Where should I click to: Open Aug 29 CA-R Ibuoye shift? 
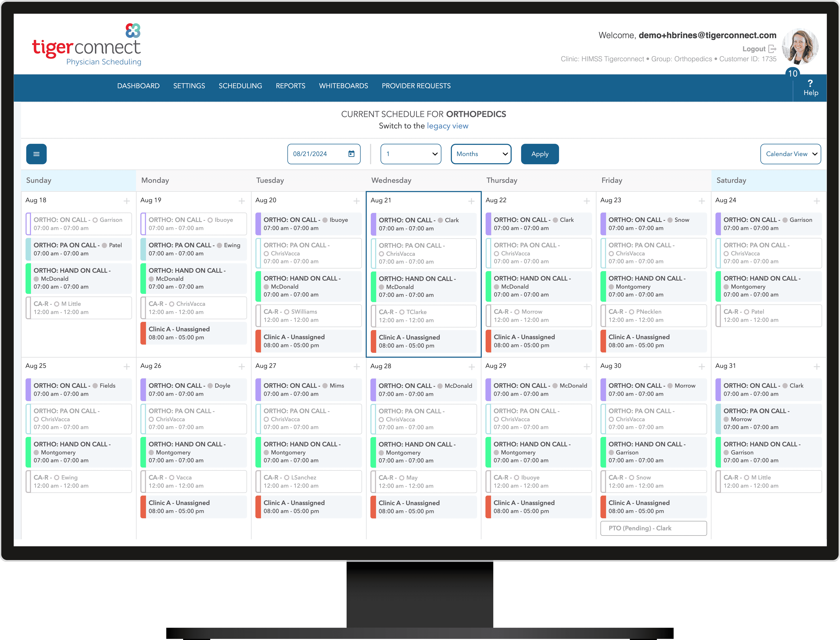tap(539, 482)
